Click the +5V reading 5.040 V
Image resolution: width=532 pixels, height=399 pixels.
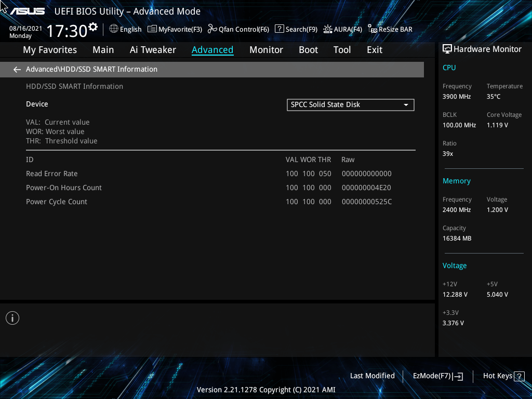[497, 295]
